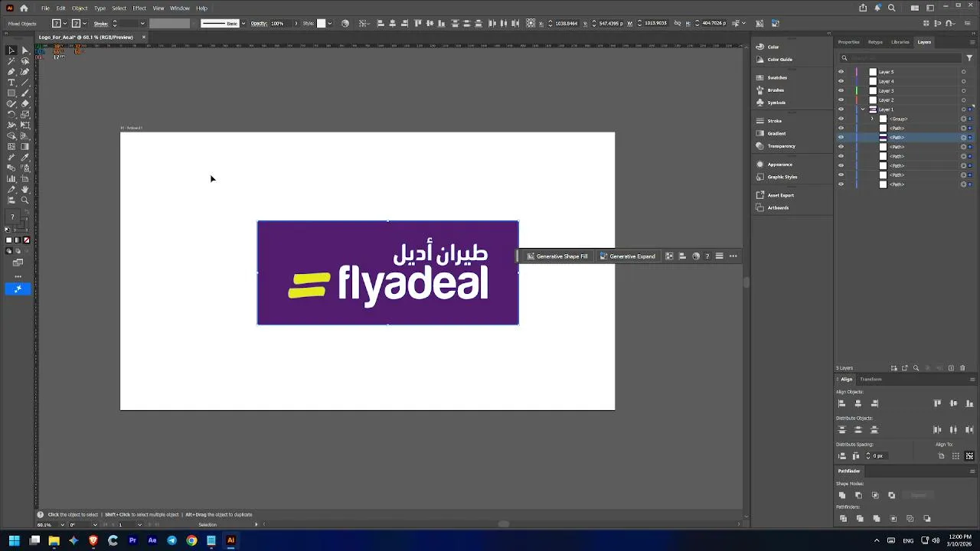Image resolution: width=980 pixels, height=551 pixels.
Task: Collapse Layer 1 in Layers panel
Action: [x=863, y=109]
